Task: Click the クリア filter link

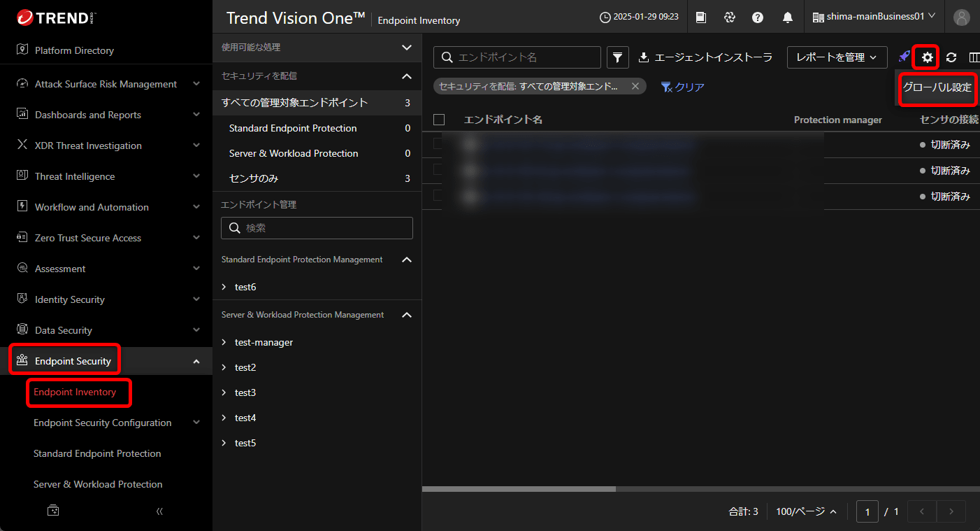Action: pos(683,87)
